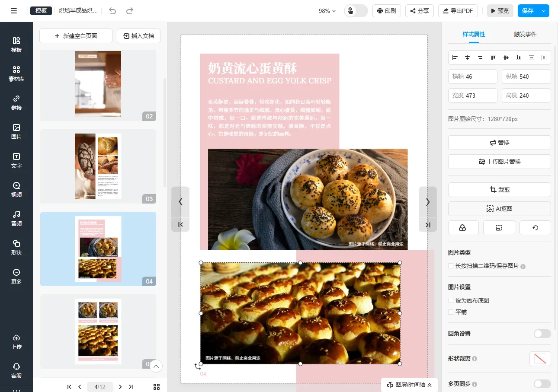Reset image with the rotate-back icon

click(x=535, y=228)
